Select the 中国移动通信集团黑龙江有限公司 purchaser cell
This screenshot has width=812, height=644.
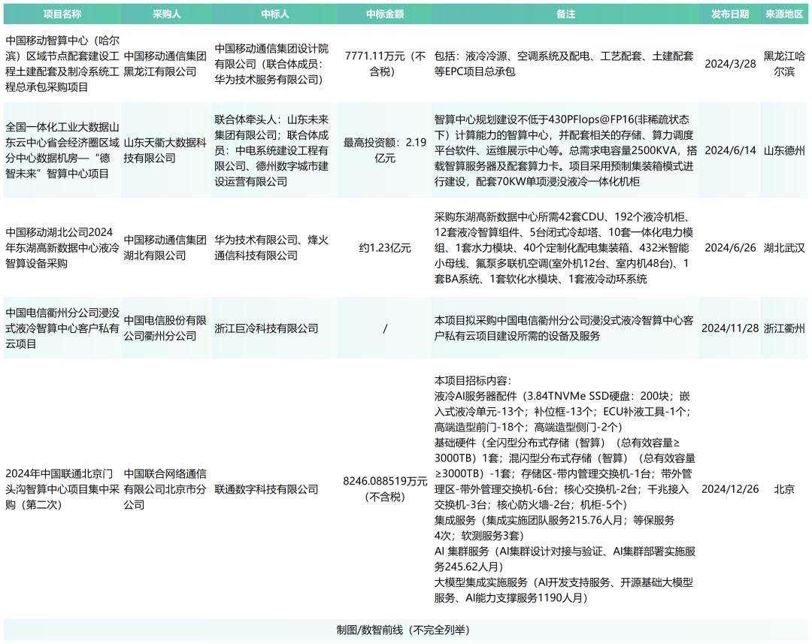click(x=165, y=64)
